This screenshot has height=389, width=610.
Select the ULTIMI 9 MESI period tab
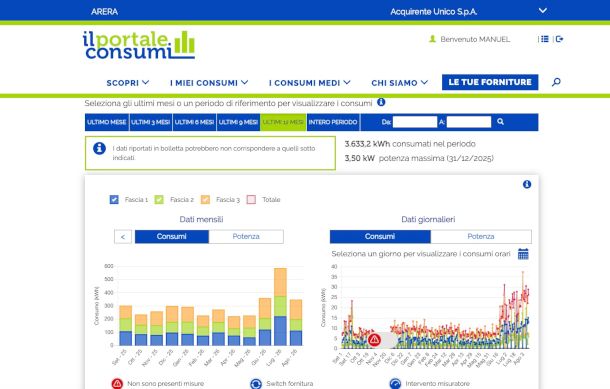238,122
